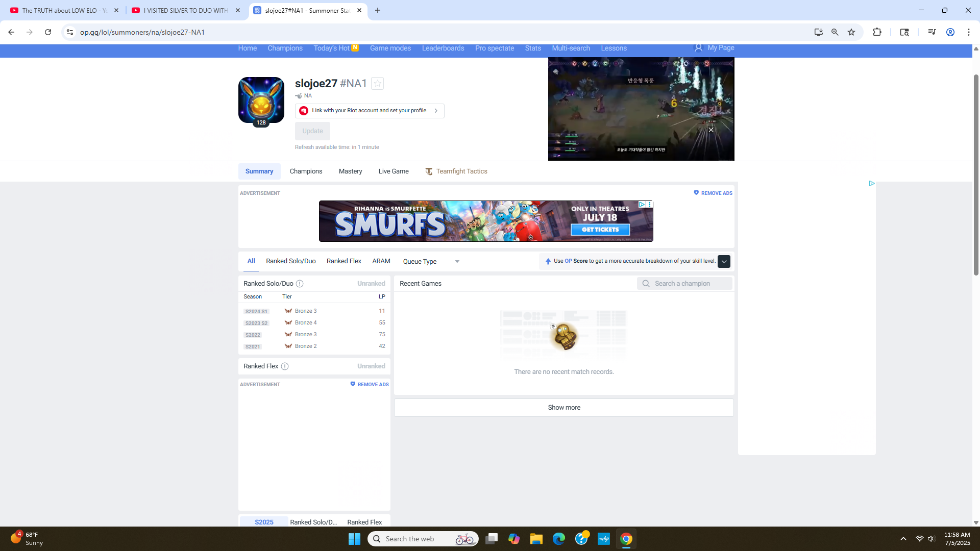
Task: Open Chrome profile icon
Action: click(x=950, y=32)
